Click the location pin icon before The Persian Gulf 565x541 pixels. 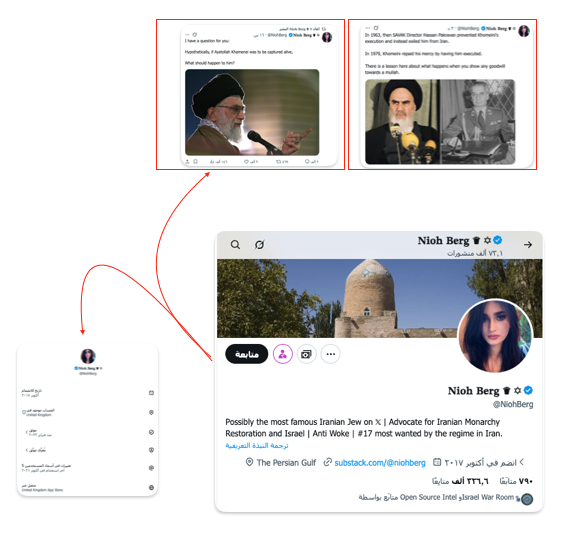coord(249,462)
